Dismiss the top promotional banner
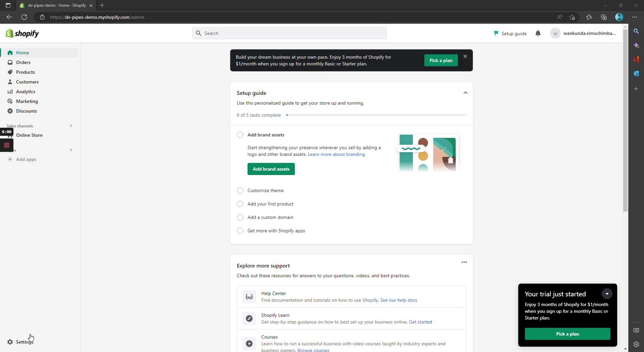The width and height of the screenshot is (644, 352). 465,56
